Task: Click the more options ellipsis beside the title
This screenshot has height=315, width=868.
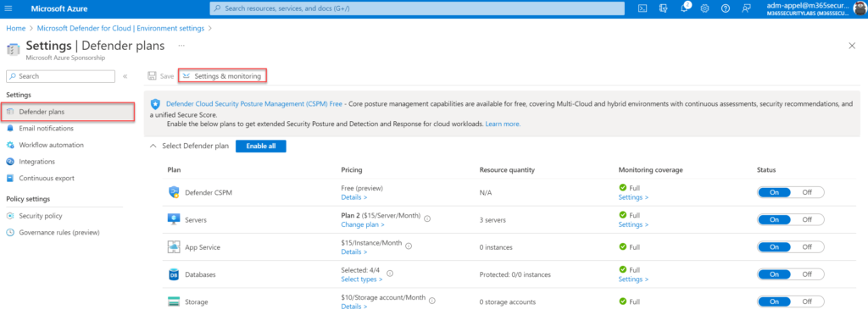Action: 181,46
